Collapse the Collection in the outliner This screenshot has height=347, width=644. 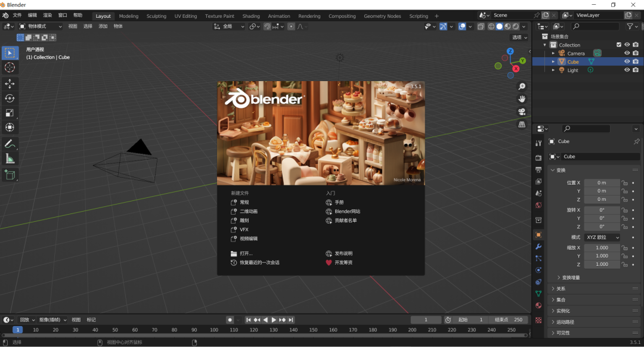[x=543, y=45]
